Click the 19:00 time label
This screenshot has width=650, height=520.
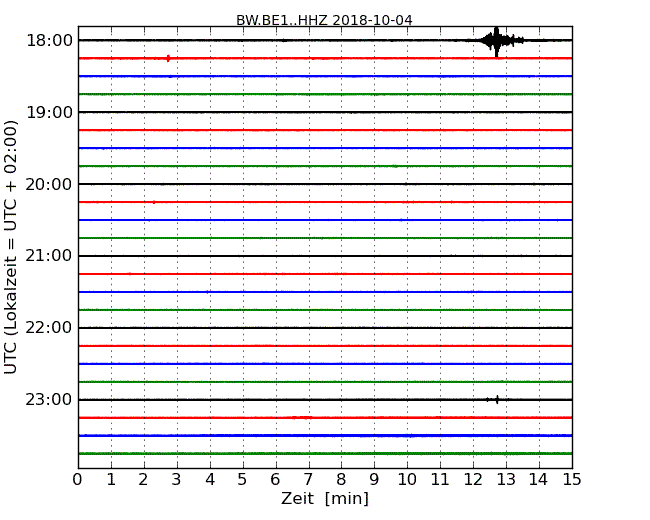pyautogui.click(x=49, y=112)
